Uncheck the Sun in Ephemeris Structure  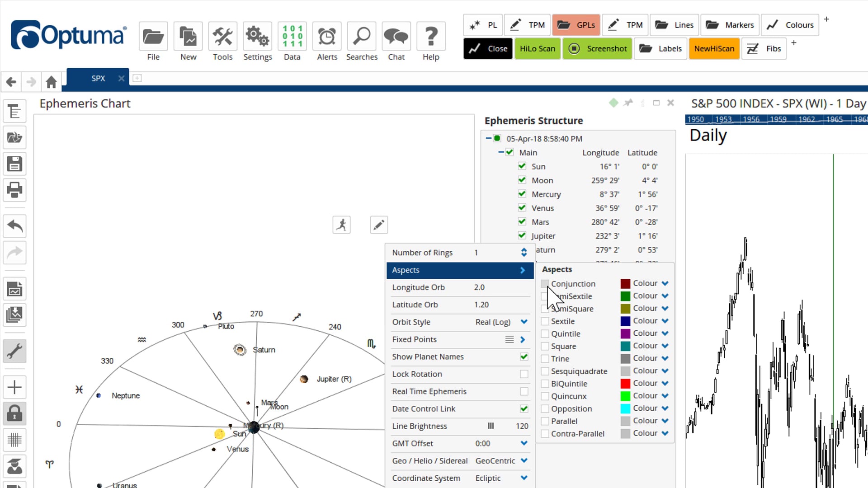pyautogui.click(x=522, y=166)
